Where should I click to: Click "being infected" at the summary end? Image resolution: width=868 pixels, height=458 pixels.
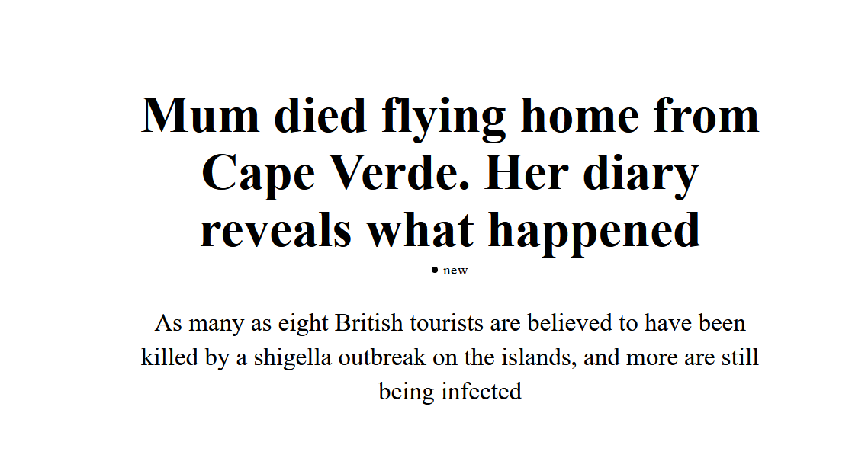coord(450,392)
